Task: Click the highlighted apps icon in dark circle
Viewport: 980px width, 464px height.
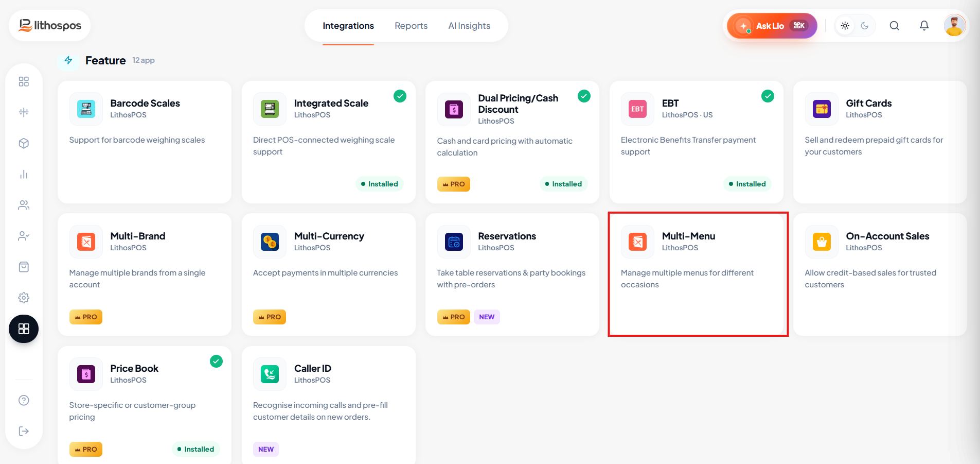Action: point(24,329)
